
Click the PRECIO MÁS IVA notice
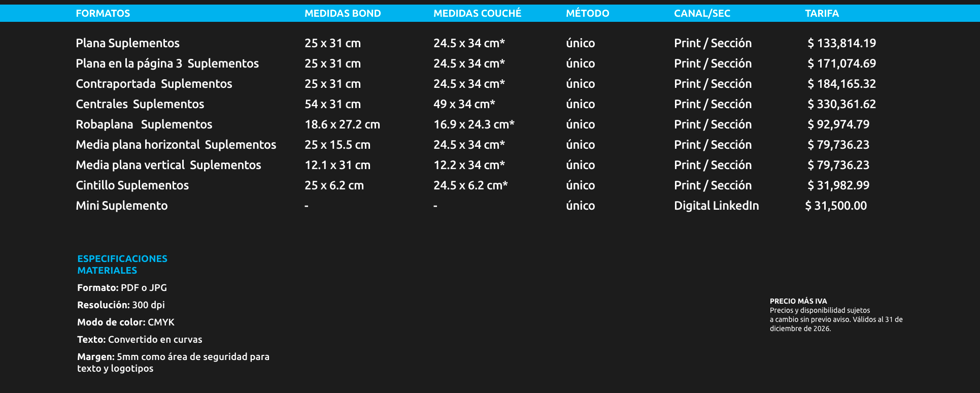coord(798,301)
